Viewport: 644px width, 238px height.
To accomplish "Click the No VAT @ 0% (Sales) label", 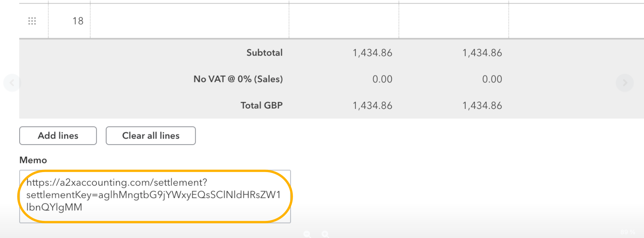I will point(238,79).
